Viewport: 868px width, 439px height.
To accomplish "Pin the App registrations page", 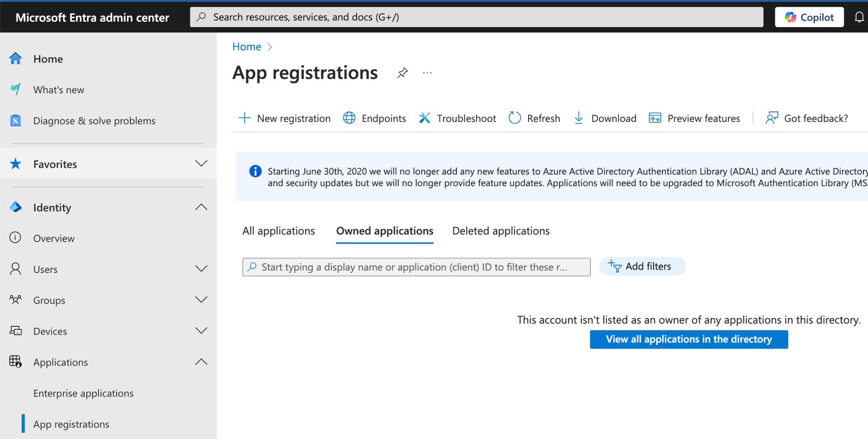I will 402,73.
